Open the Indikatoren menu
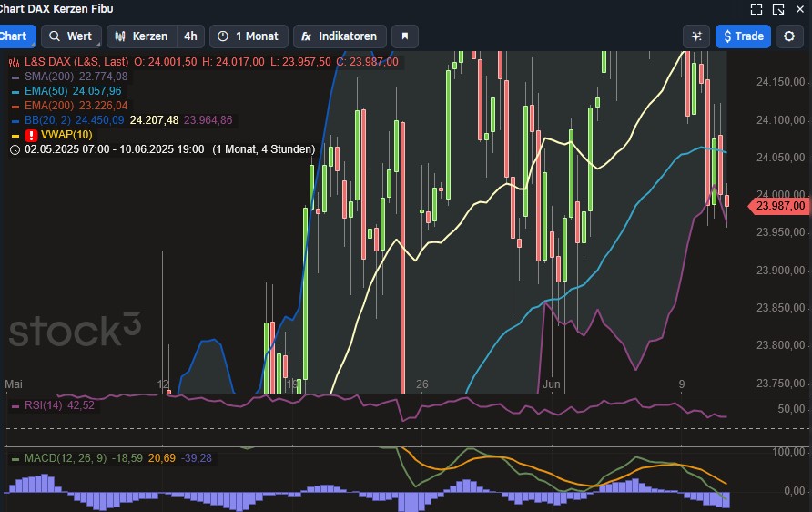 coord(339,36)
